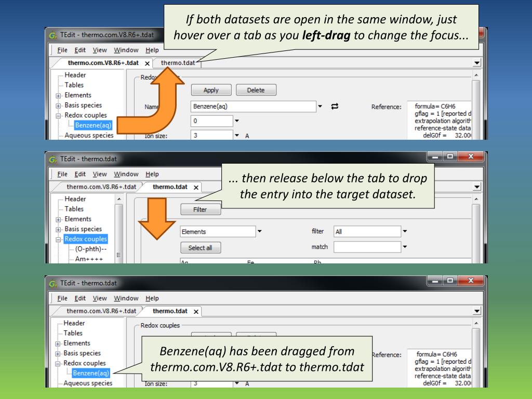532x399 pixels.
Task: Select Aqueous species in bottom window tree
Action: coord(87,383)
